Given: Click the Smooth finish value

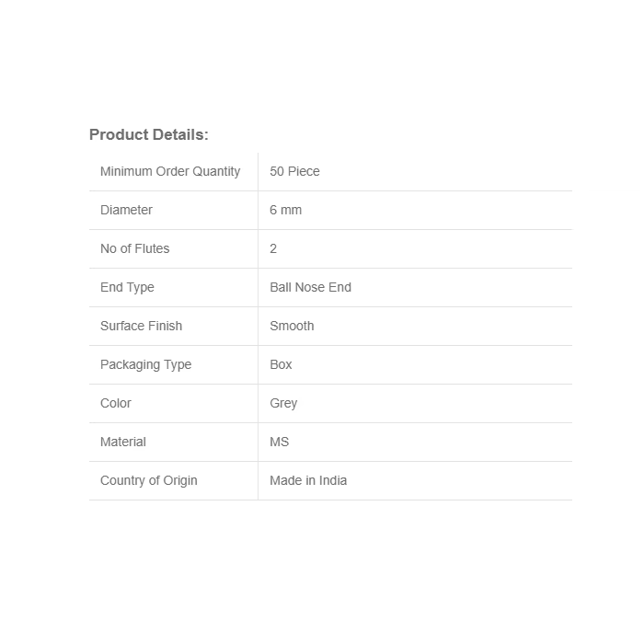Looking at the screenshot, I should [x=292, y=326].
